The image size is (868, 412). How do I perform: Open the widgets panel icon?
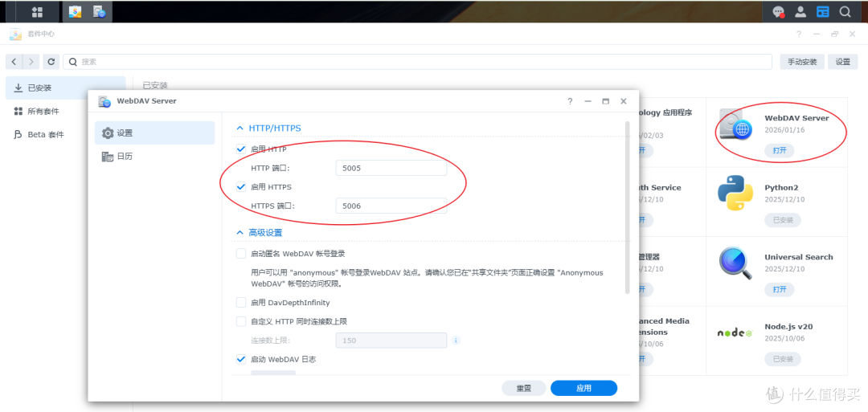click(823, 11)
